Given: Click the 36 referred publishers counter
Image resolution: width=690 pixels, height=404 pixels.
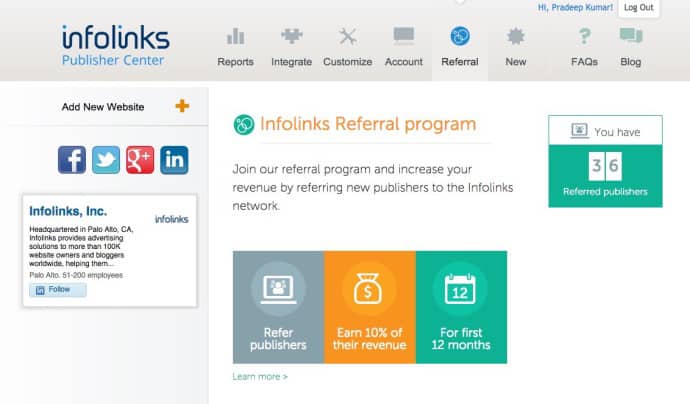Looking at the screenshot, I should coord(605,166).
